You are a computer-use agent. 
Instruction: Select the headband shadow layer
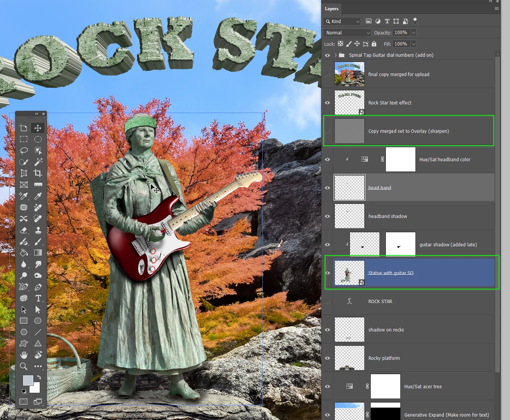[414, 216]
